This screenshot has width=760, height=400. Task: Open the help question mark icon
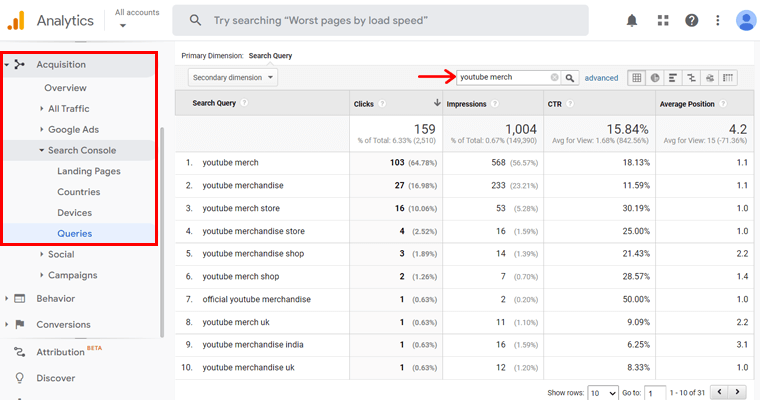click(x=691, y=20)
